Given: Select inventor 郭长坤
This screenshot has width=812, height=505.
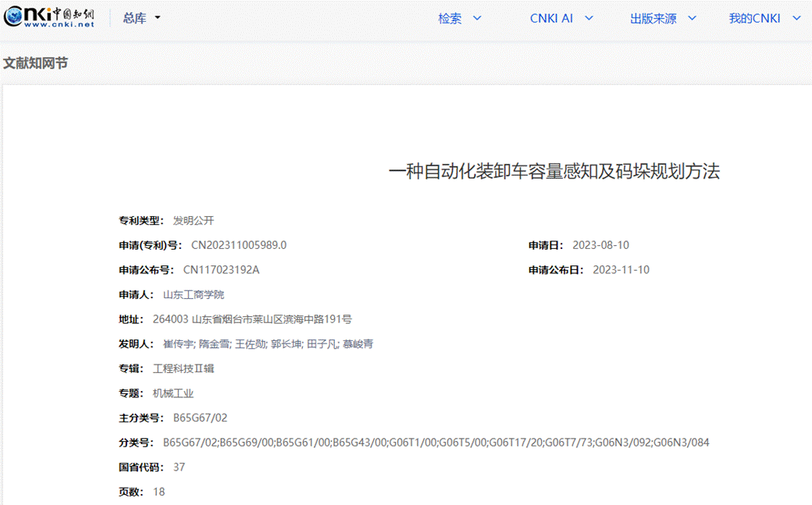Looking at the screenshot, I should pos(286,343).
